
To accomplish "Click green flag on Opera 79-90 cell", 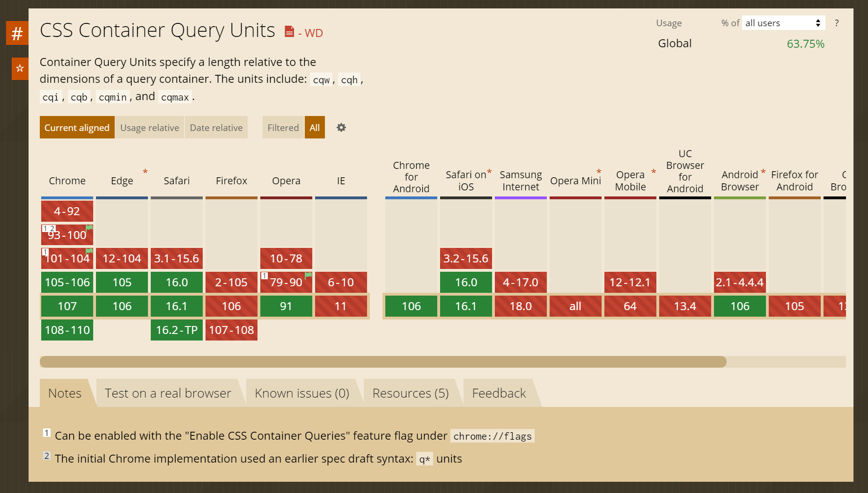I will pyautogui.click(x=308, y=275).
